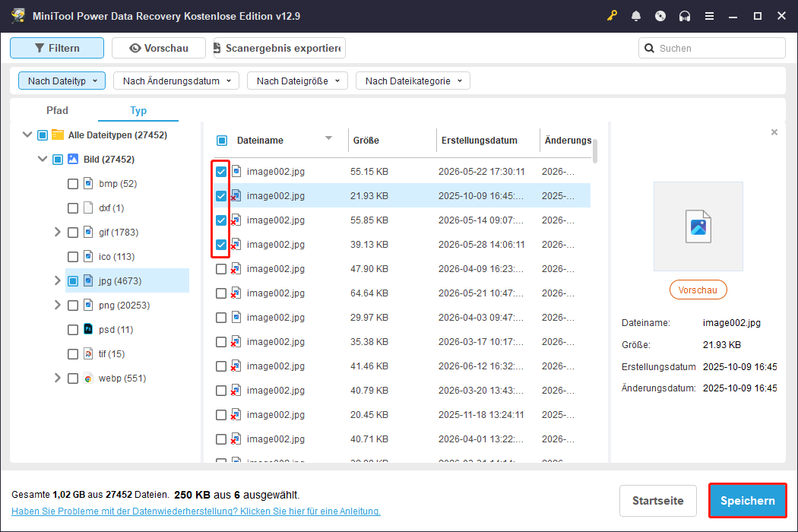Screen dimensions: 798x532
Task: Expand the jpg (4673) node
Action: (58, 280)
